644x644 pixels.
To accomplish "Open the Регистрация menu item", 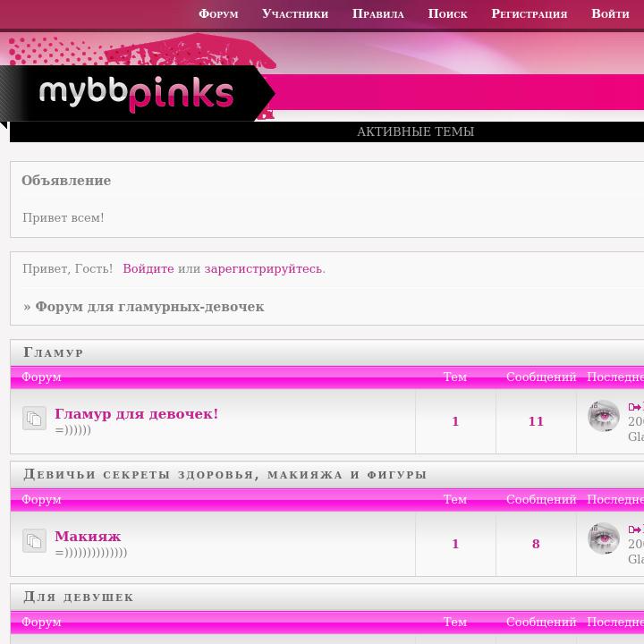I will pos(529,13).
